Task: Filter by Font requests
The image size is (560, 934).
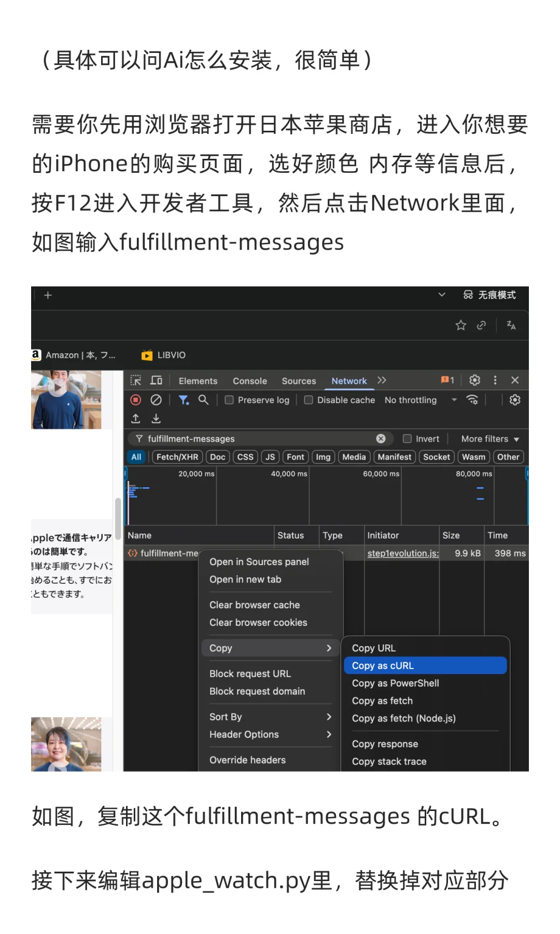Action: coord(296,457)
